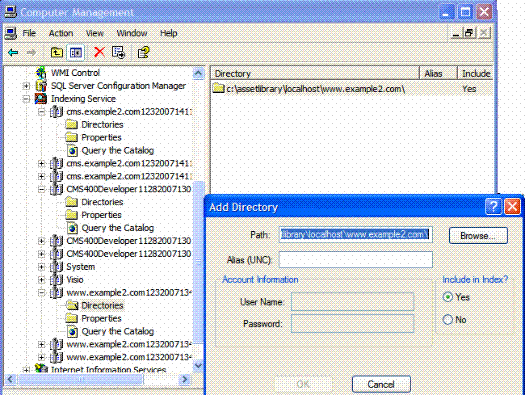Select SQL Server Configuration Manager node
The height and width of the screenshot is (395, 525).
[118, 86]
